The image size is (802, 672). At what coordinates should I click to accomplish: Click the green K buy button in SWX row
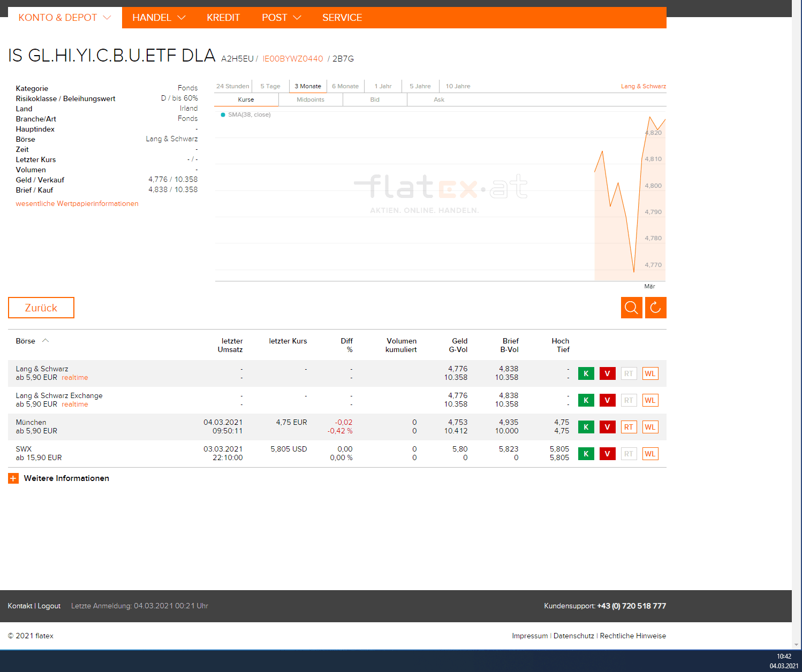586,454
